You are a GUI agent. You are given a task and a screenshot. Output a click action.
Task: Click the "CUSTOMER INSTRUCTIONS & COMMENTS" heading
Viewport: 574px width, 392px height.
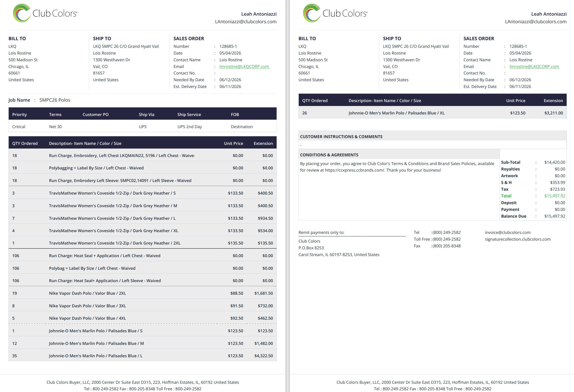click(x=341, y=137)
